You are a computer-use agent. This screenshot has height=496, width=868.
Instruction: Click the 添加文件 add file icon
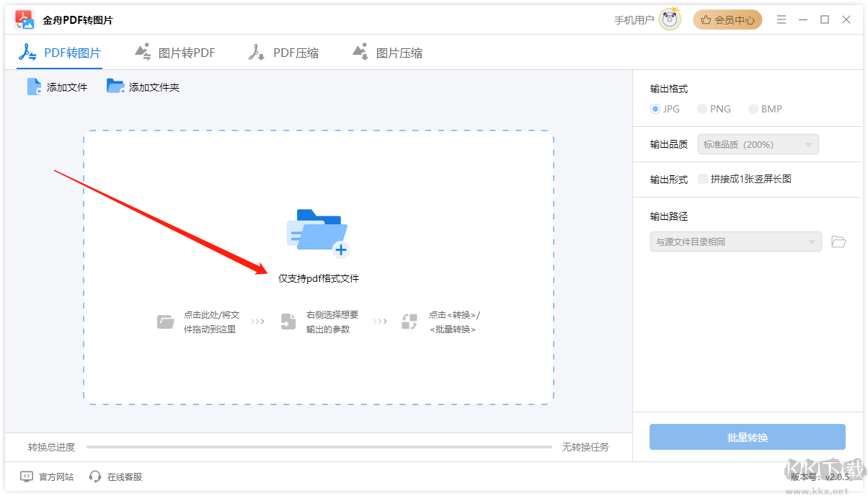pos(34,86)
